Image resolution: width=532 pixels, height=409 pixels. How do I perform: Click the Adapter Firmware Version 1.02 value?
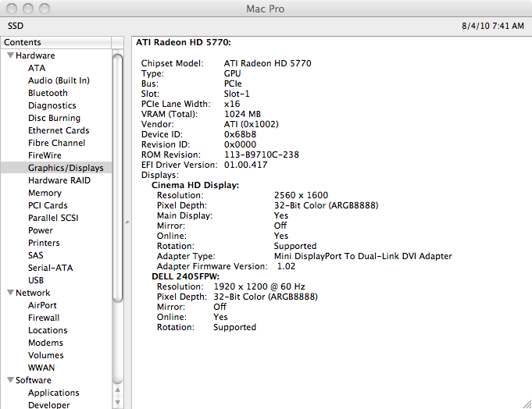tap(286, 266)
